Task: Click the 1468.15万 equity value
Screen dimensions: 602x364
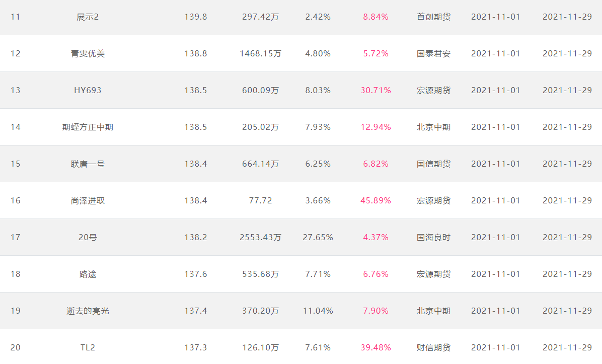Action: click(x=260, y=54)
